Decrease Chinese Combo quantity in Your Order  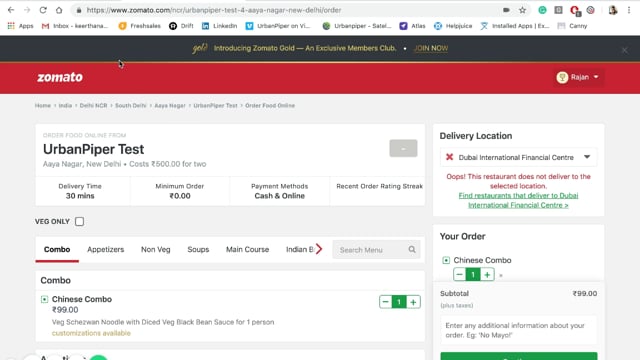tap(459, 274)
